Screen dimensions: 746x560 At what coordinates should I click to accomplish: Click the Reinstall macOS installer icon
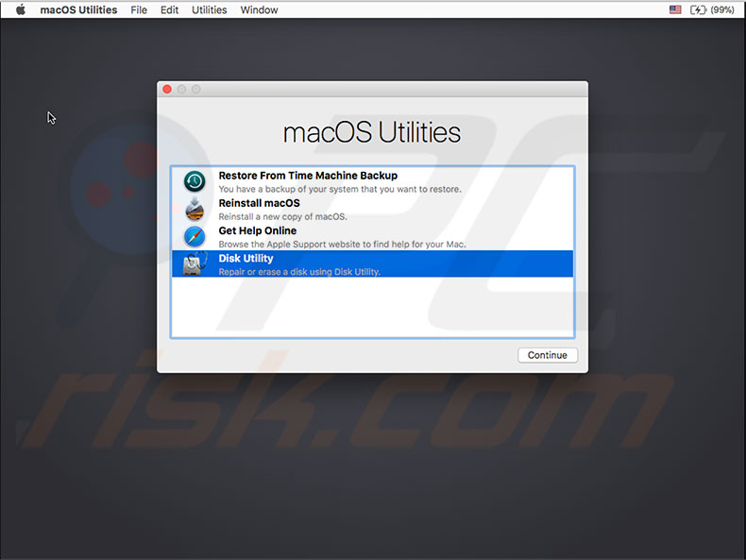pyautogui.click(x=195, y=210)
